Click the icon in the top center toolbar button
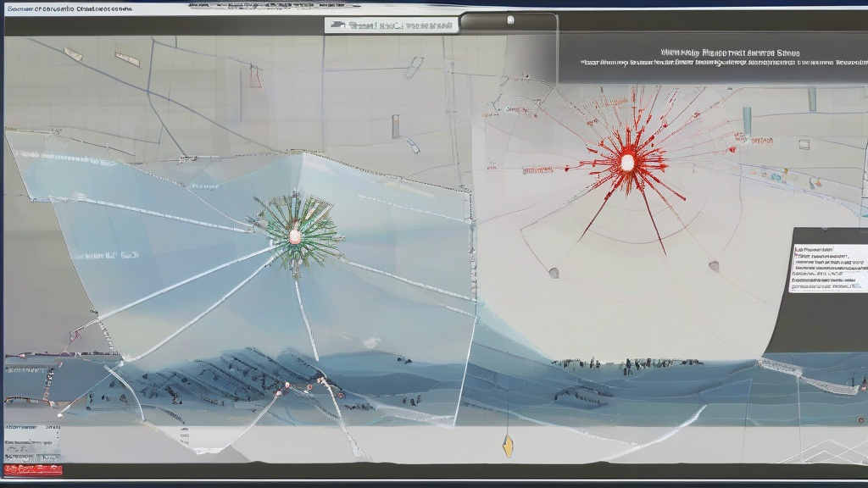The width and height of the screenshot is (868, 488). coord(338,25)
